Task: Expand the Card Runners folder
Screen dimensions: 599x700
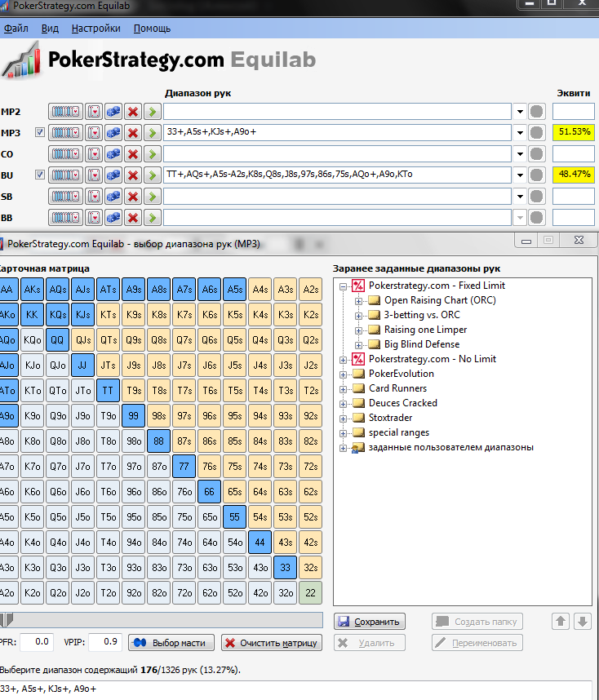Action: point(343,389)
